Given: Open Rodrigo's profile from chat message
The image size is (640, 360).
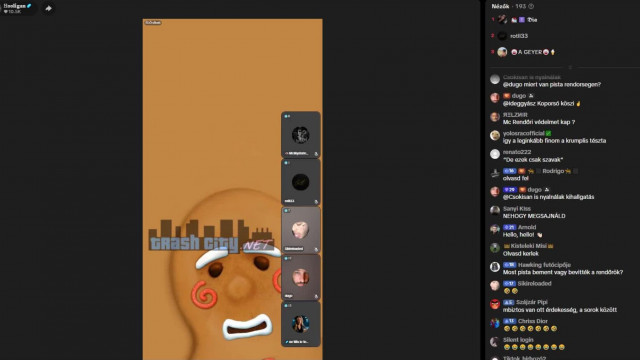Looking at the screenshot, I should pos(553,171).
